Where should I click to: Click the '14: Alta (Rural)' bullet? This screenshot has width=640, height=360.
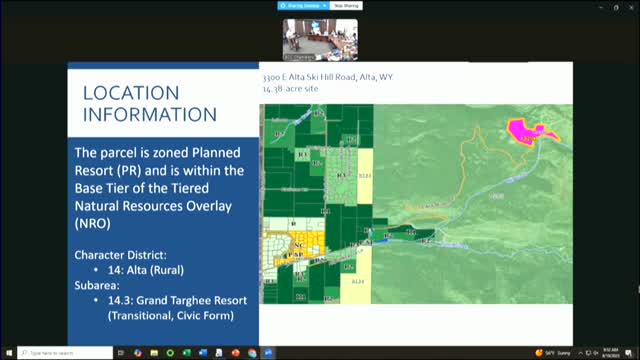(x=146, y=270)
